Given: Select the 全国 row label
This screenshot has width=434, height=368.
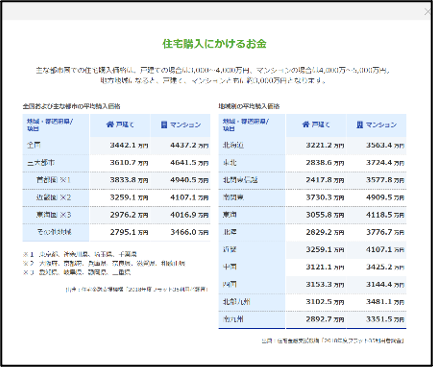Looking at the screenshot, I should coord(34,145).
